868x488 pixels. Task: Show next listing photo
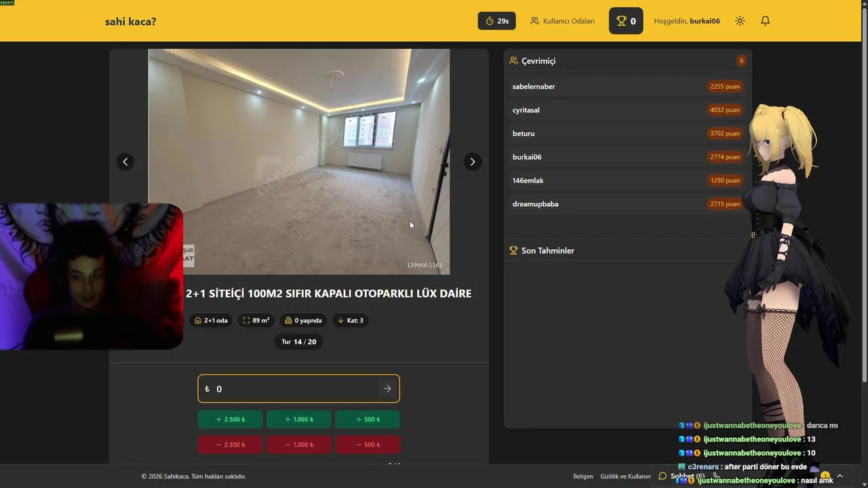pos(473,161)
